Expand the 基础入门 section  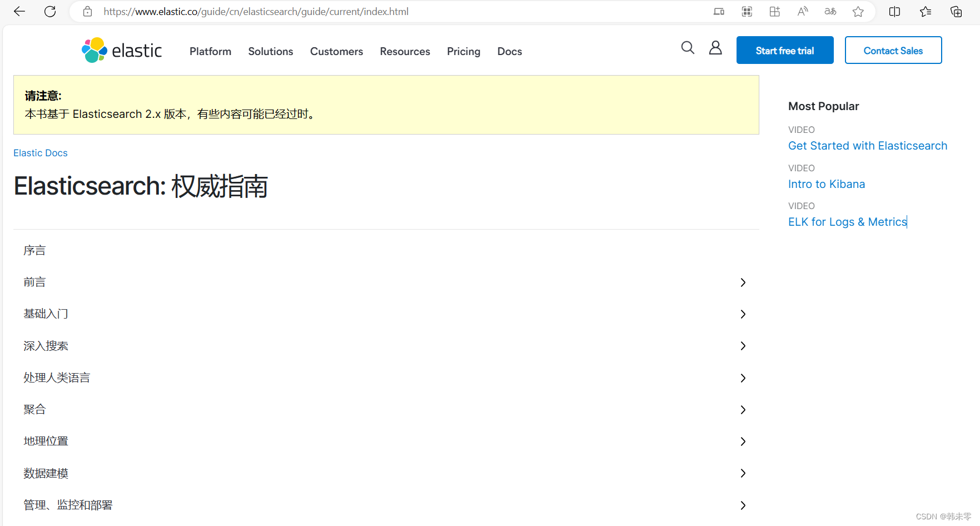click(743, 314)
